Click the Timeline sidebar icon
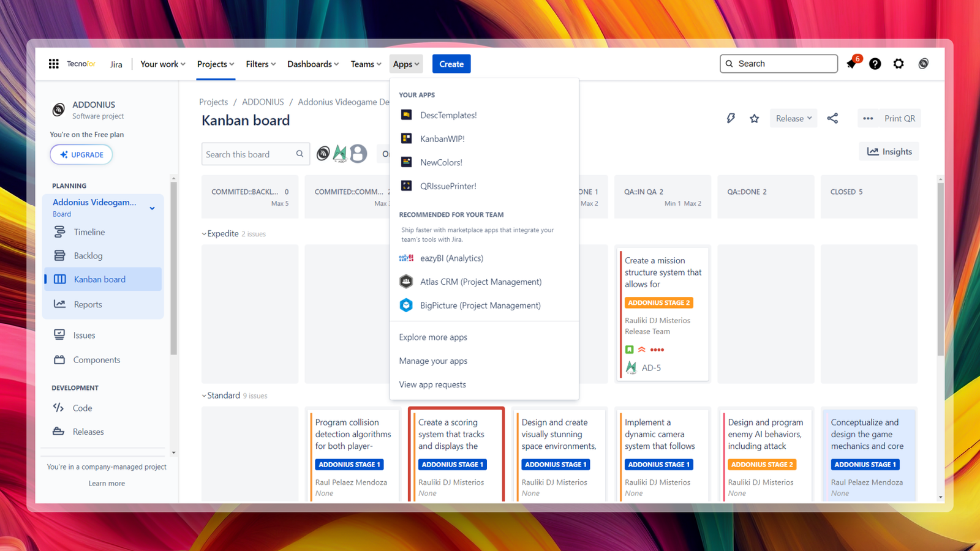The image size is (980, 551). (59, 232)
